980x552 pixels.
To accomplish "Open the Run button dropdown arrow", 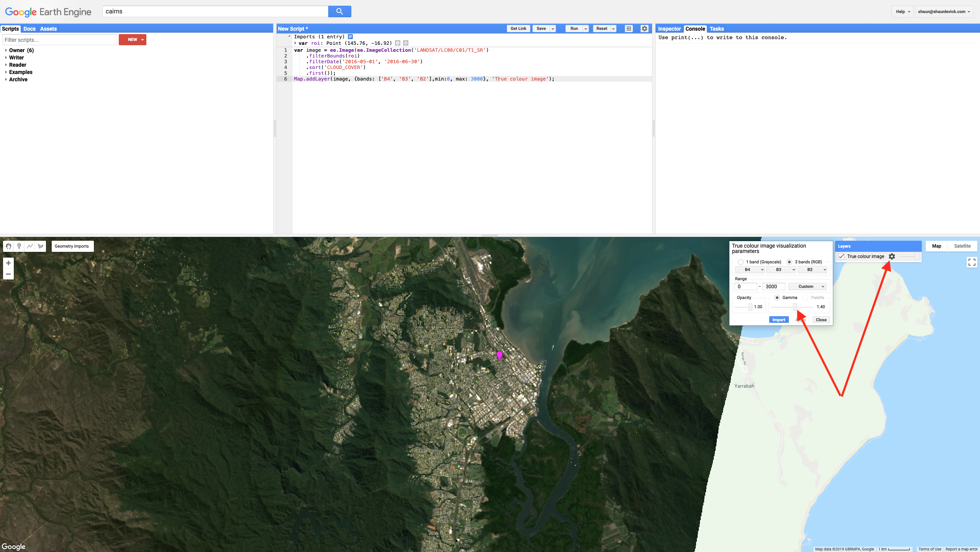I will tap(586, 29).
